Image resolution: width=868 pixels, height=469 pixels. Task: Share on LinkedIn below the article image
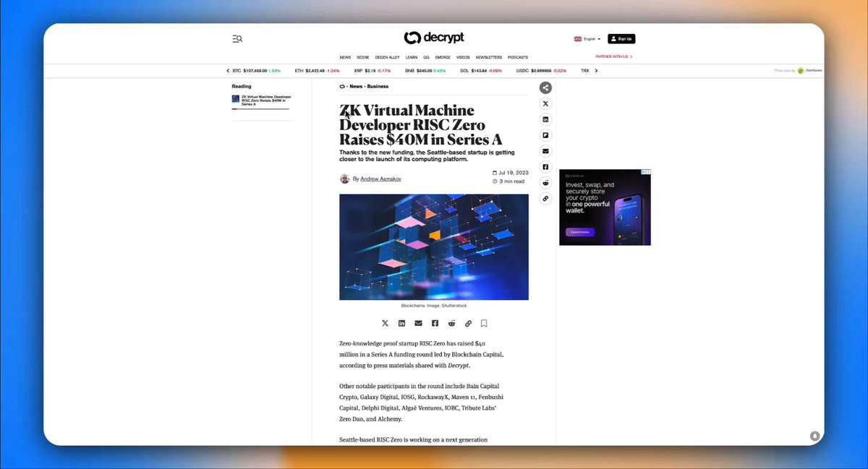[x=401, y=323]
